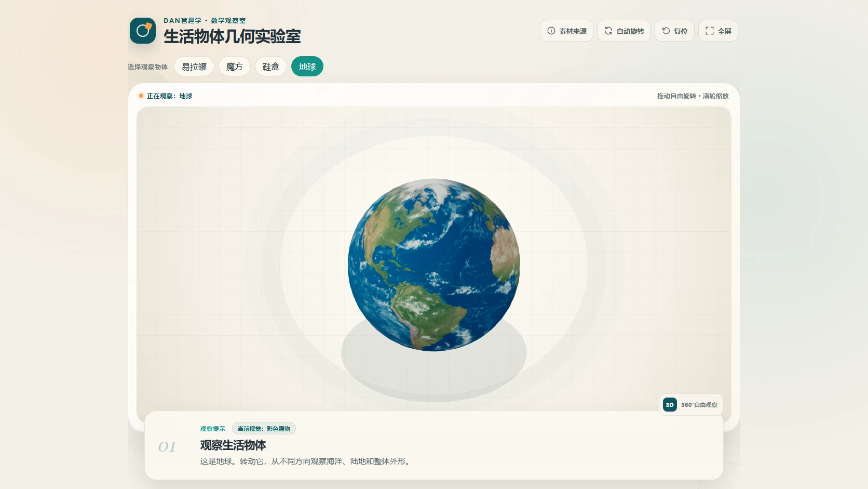868x489 pixels.
Task: Reset the view with 复位
Action: pyautogui.click(x=674, y=31)
